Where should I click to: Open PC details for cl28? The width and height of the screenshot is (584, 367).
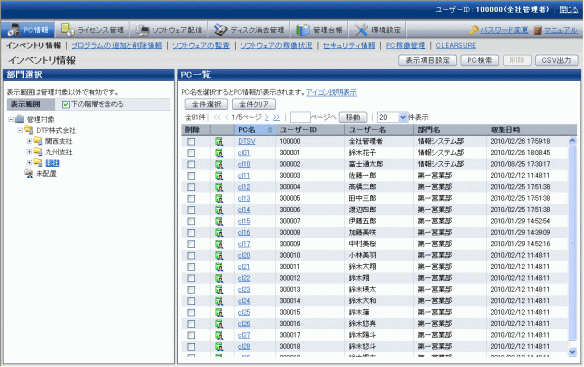click(x=244, y=347)
